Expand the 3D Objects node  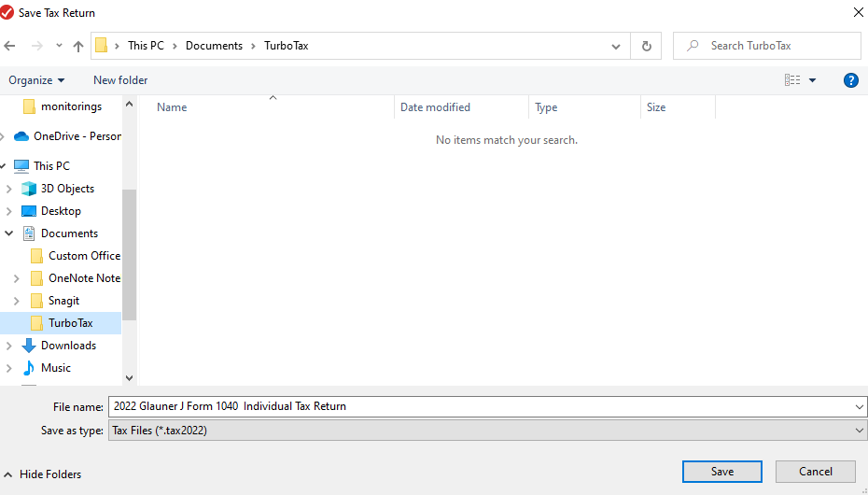tap(8, 189)
